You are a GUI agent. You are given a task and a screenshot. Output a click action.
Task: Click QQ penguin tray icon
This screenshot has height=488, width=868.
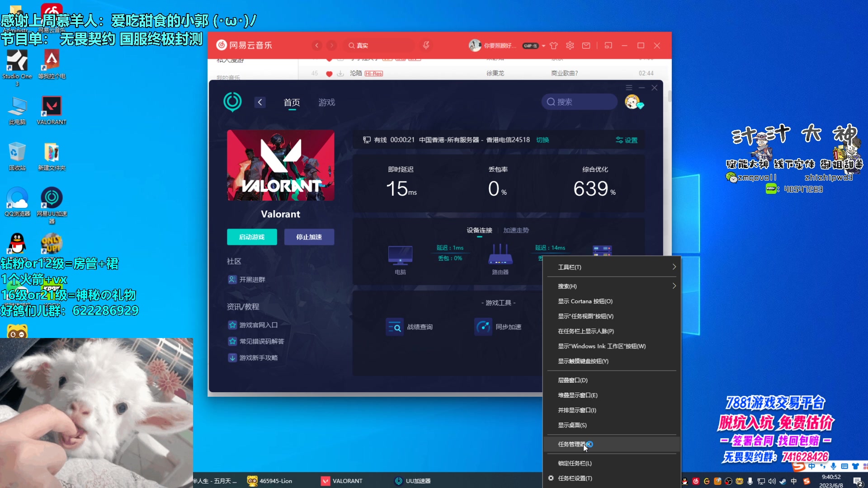pos(685,481)
